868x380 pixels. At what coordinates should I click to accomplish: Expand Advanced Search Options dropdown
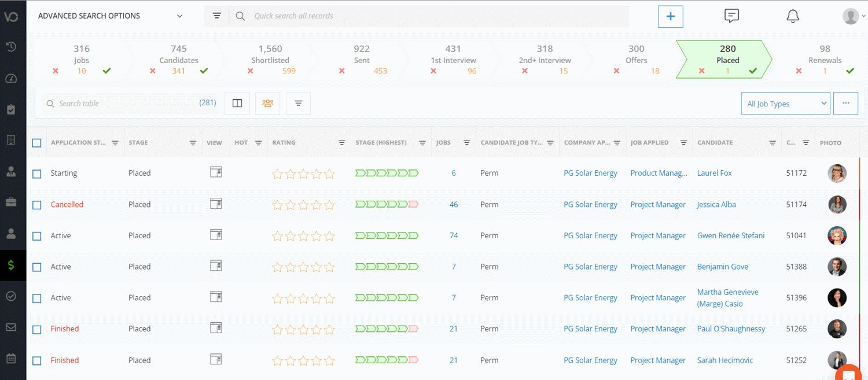[111, 16]
